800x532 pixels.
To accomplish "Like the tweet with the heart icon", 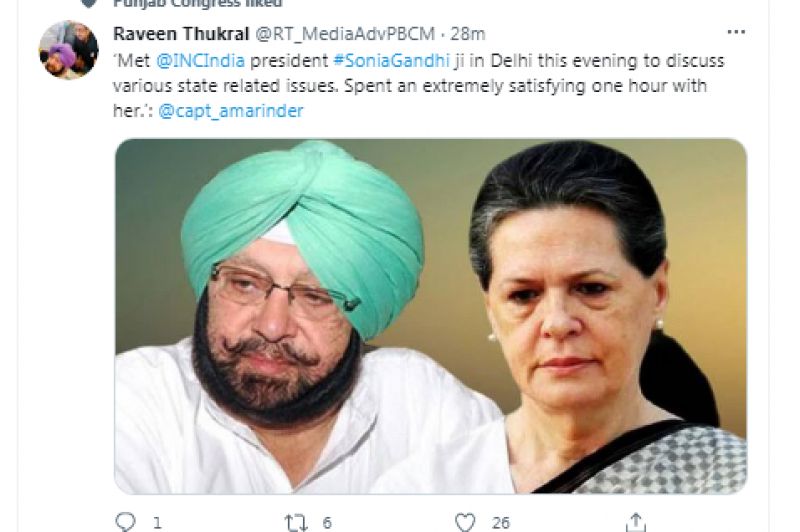I will click(465, 523).
